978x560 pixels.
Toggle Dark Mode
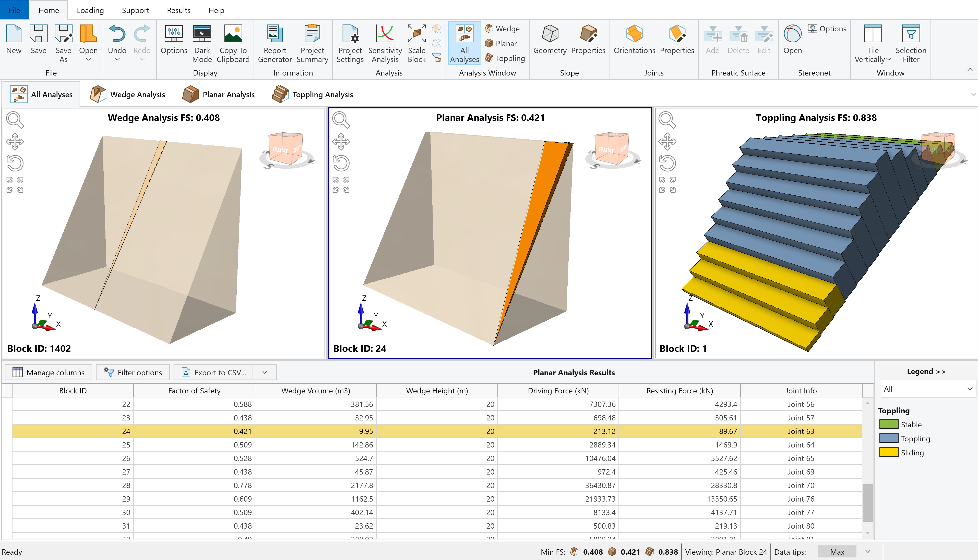point(202,43)
